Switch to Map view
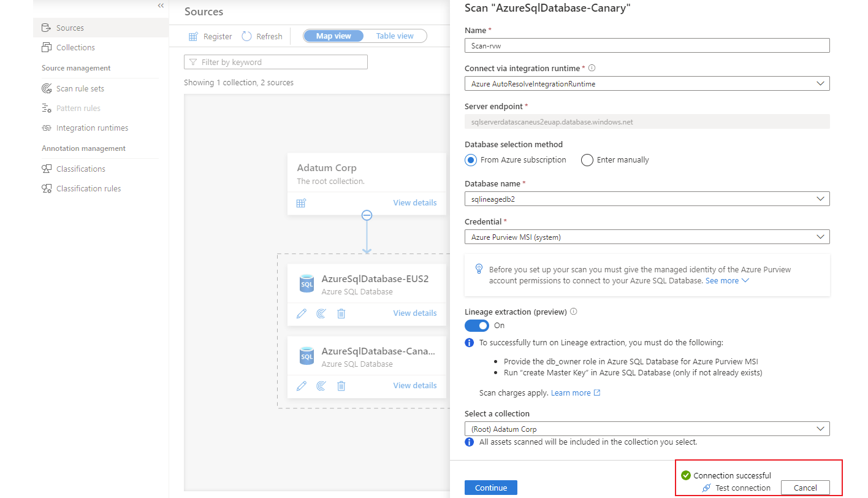 [333, 36]
